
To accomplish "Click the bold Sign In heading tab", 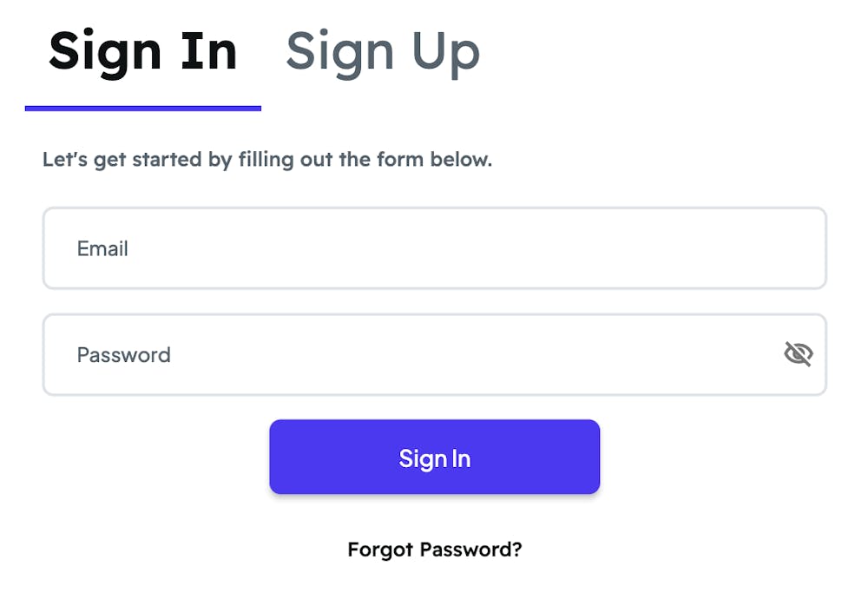I will [143, 52].
